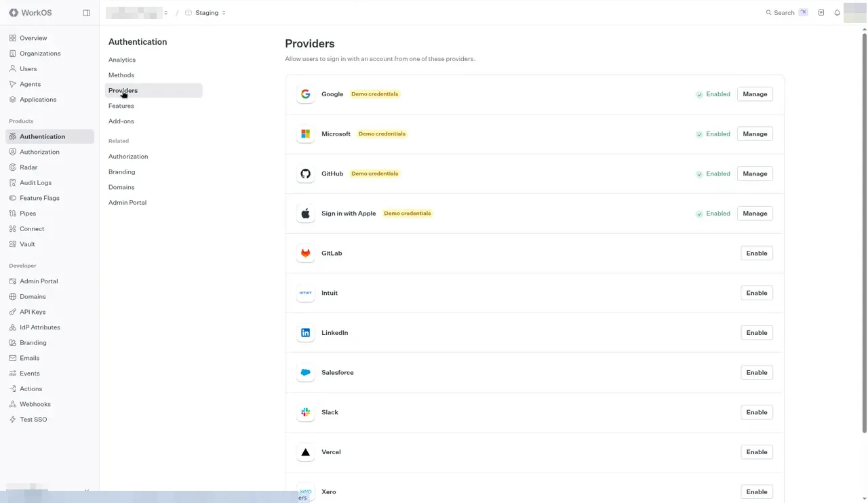Click the Authorization shield icon
868x503 pixels.
point(13,152)
